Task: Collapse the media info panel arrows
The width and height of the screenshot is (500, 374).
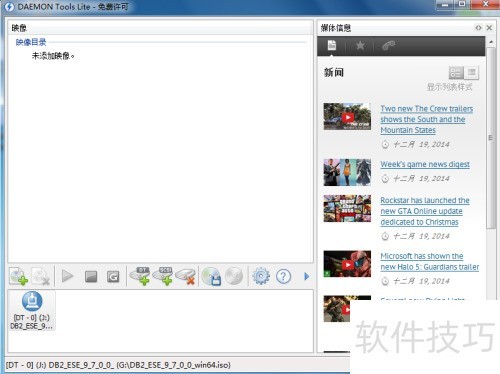Action: click(x=478, y=28)
